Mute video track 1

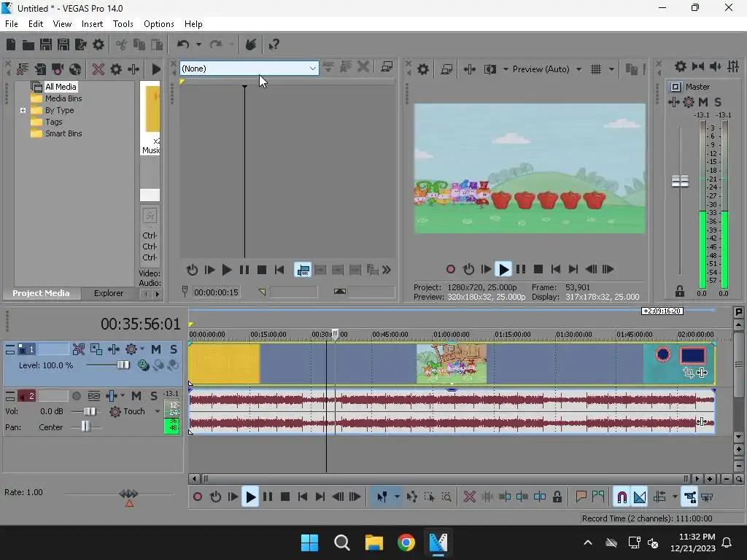click(x=156, y=349)
